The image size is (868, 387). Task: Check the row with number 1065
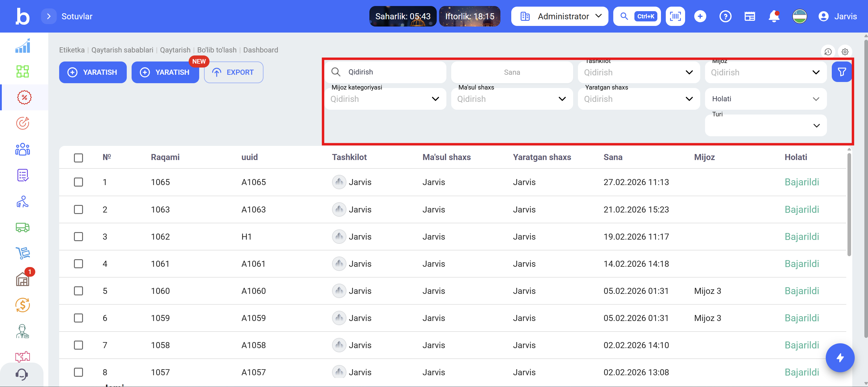pyautogui.click(x=78, y=182)
